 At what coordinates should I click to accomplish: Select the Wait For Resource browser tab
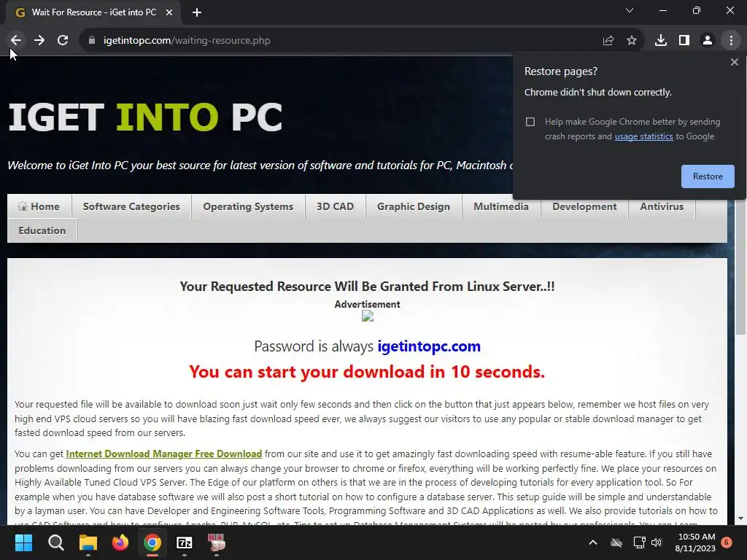[x=93, y=12]
